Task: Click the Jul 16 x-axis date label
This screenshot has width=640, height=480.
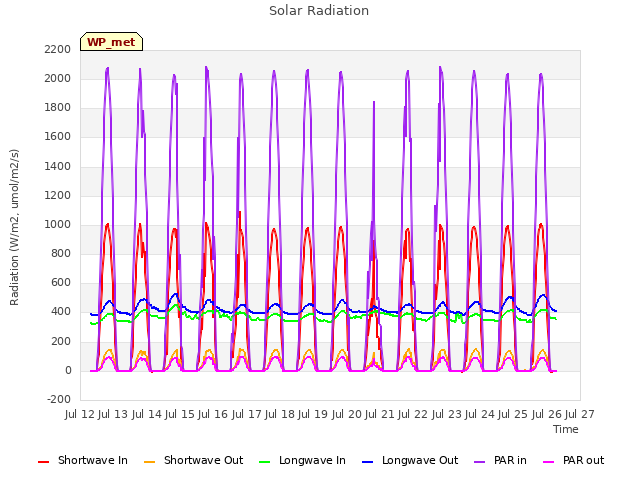Action: [213, 414]
